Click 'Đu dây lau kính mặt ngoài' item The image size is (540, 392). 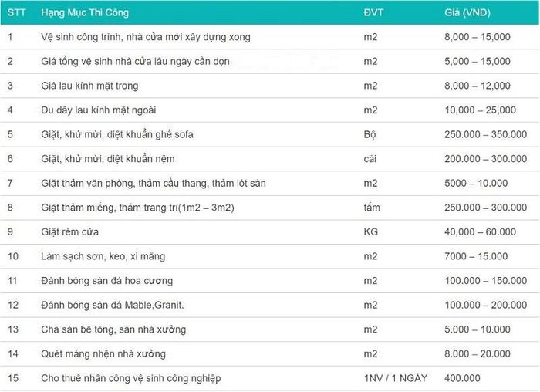99,110
